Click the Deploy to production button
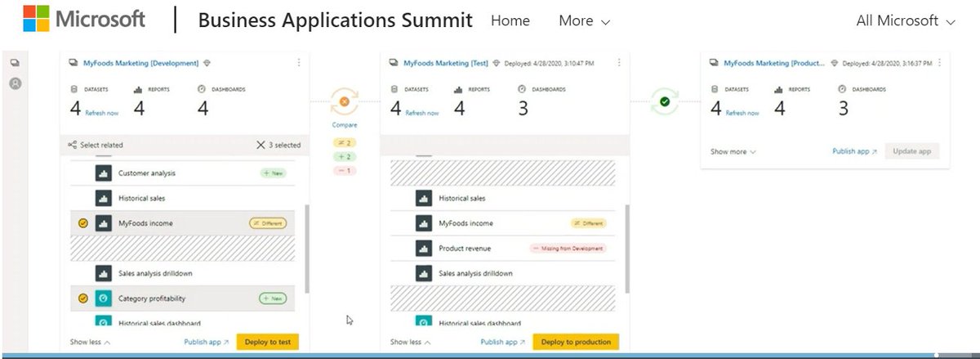 coord(576,342)
